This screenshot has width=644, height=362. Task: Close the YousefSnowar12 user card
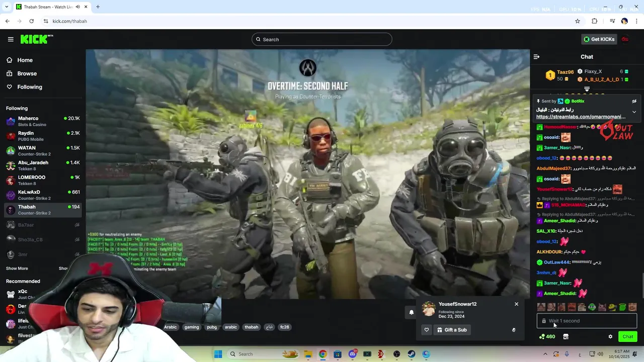[x=516, y=304]
